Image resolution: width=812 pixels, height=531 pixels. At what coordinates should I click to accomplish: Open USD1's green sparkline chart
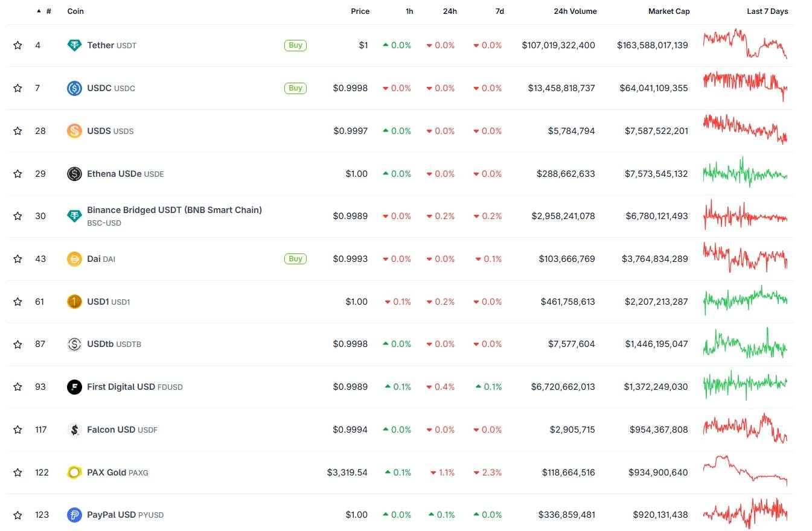point(745,300)
